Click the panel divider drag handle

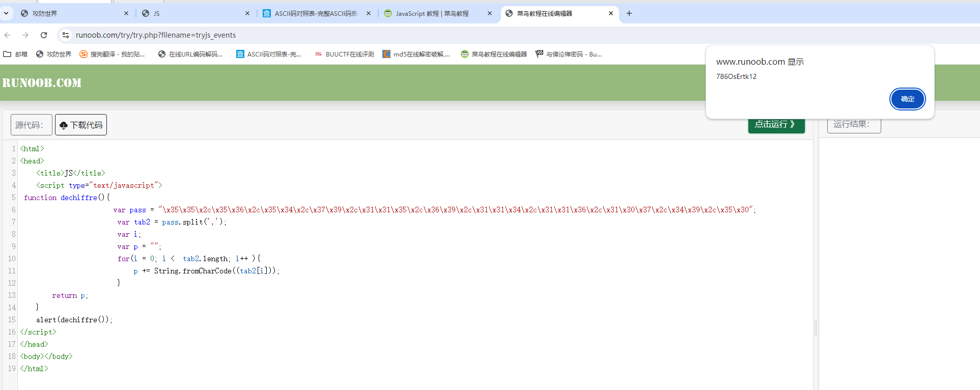tap(816, 328)
